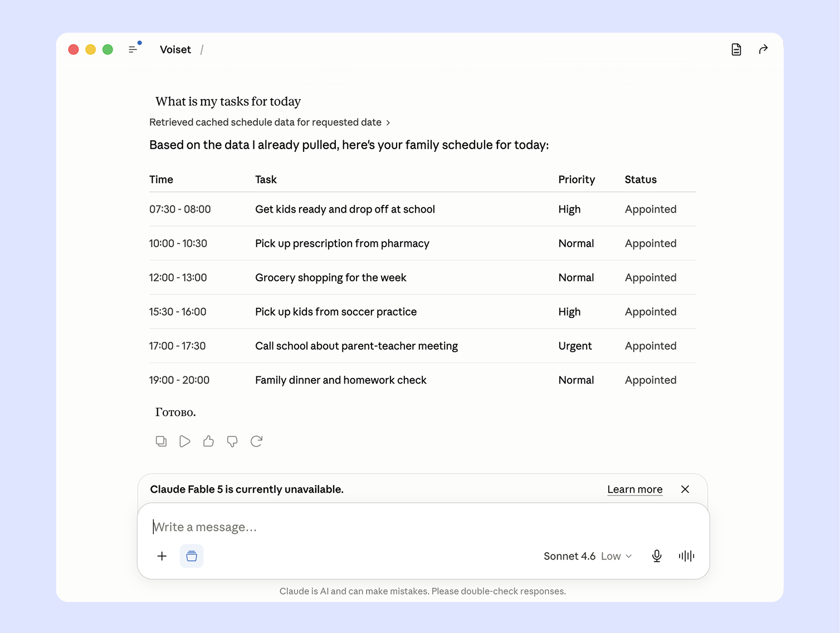Select the Priority column header
The height and width of the screenshot is (633, 840).
[577, 180]
